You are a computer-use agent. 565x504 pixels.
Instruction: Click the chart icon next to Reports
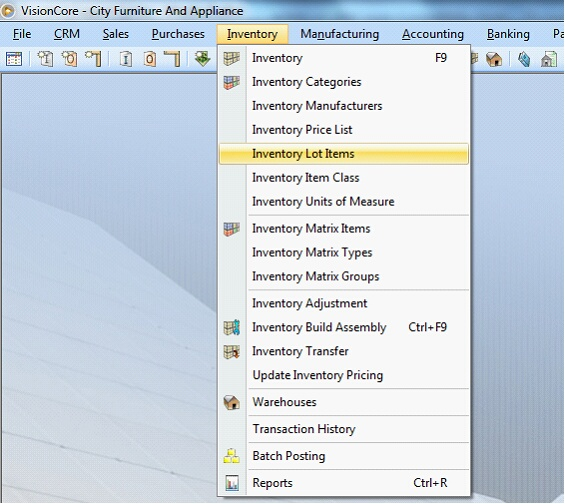232,483
